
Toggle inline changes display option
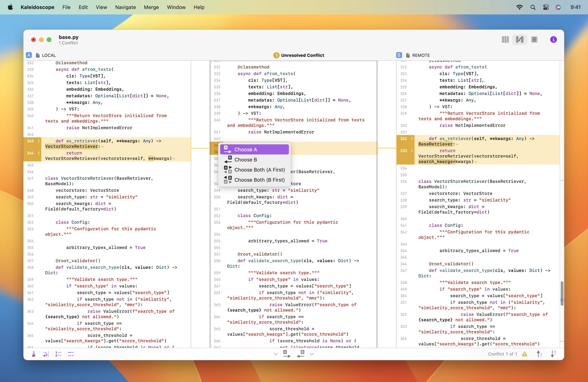[70, 354]
